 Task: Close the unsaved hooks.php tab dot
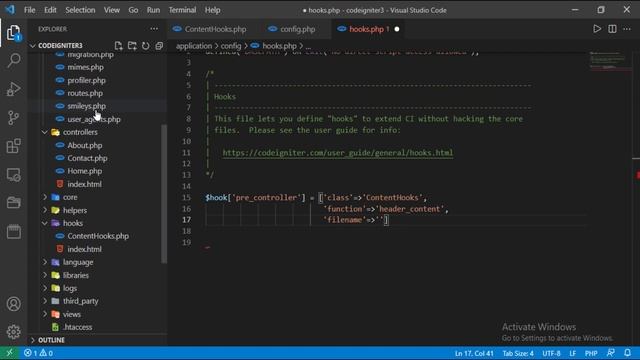click(x=397, y=29)
